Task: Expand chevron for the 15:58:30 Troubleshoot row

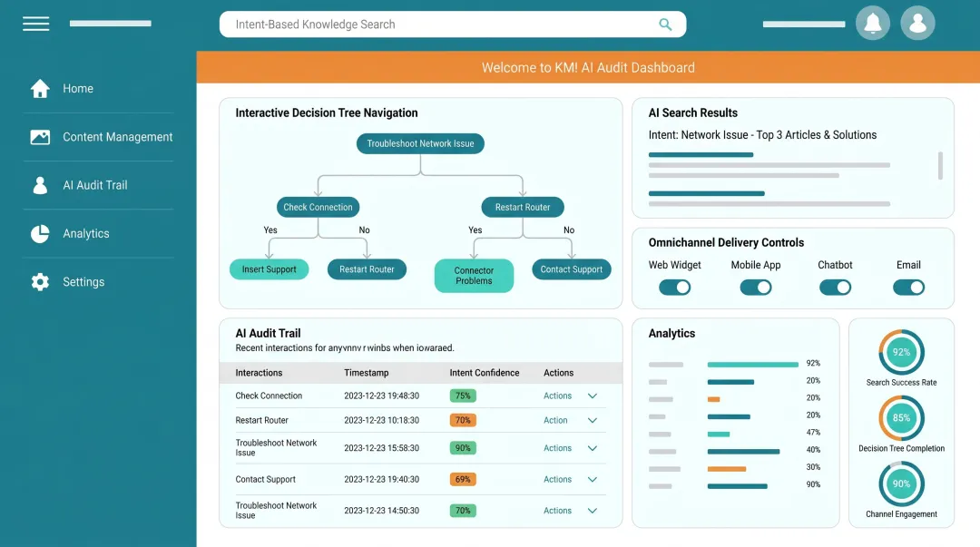Action: point(593,448)
